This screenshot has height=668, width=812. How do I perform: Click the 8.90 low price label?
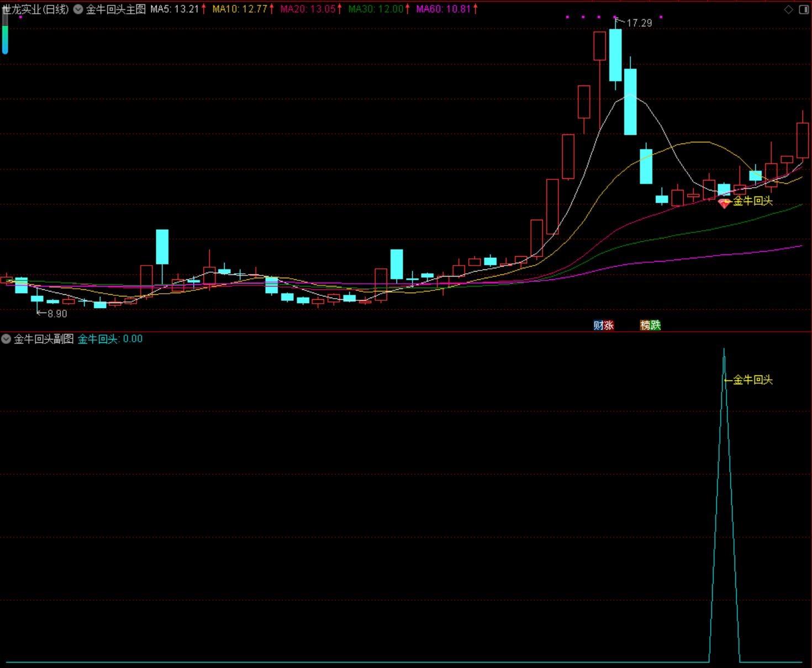pyautogui.click(x=57, y=314)
